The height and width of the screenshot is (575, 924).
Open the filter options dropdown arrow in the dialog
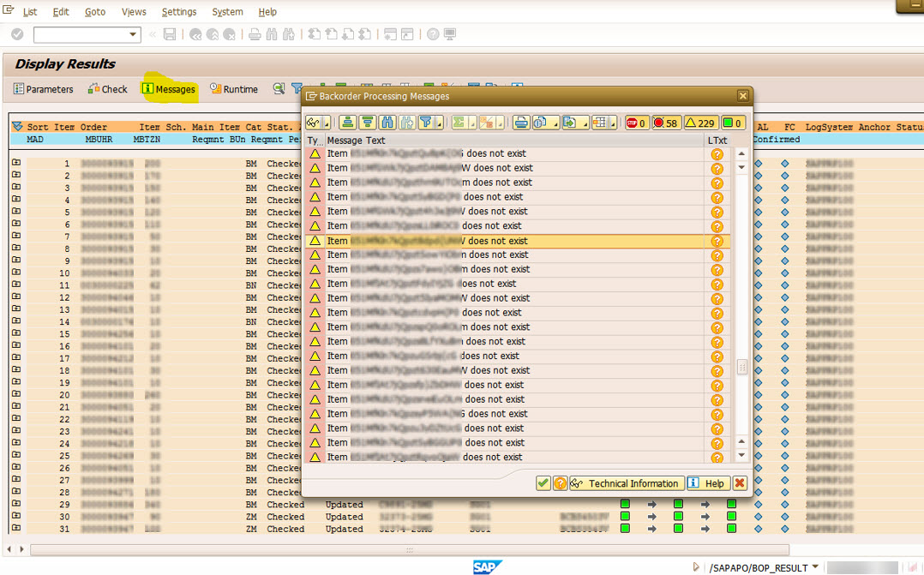[x=439, y=123]
